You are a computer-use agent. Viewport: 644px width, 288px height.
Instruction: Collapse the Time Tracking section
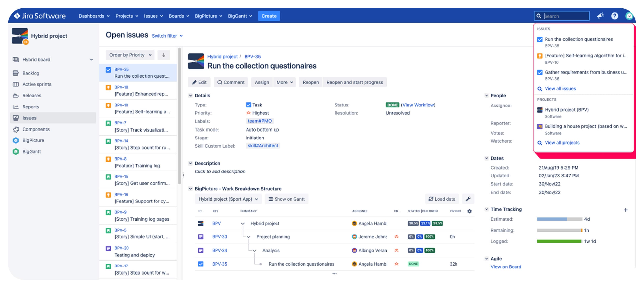tap(486, 209)
